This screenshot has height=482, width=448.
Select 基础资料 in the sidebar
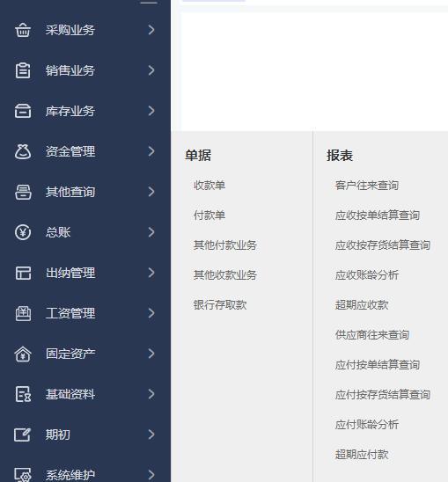(70, 394)
